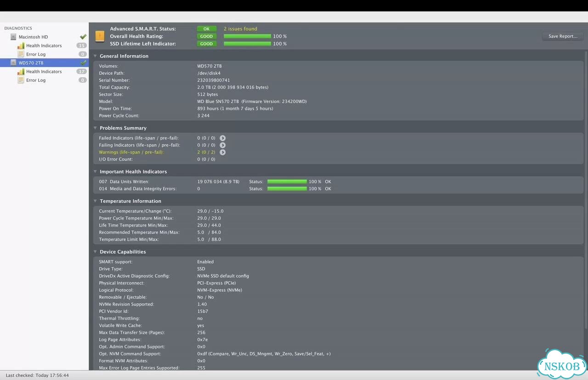Click the GOOD Overall Health Rating badge
Screen dimensions: 588x380
click(206, 36)
